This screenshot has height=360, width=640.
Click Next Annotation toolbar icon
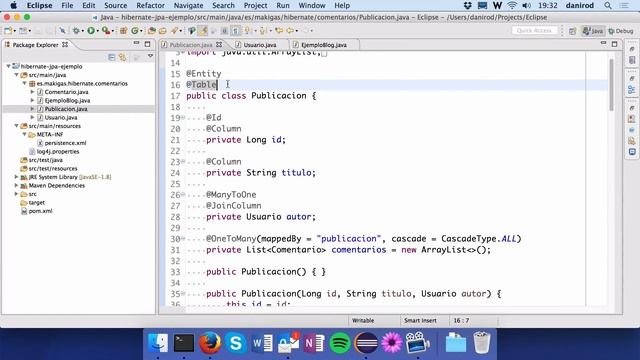[247, 31]
